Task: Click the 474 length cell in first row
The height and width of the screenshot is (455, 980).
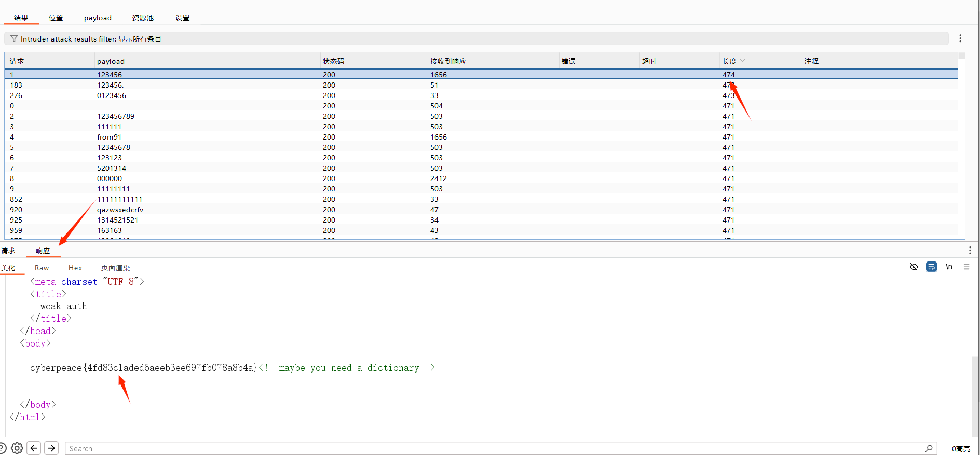Action: (729, 75)
